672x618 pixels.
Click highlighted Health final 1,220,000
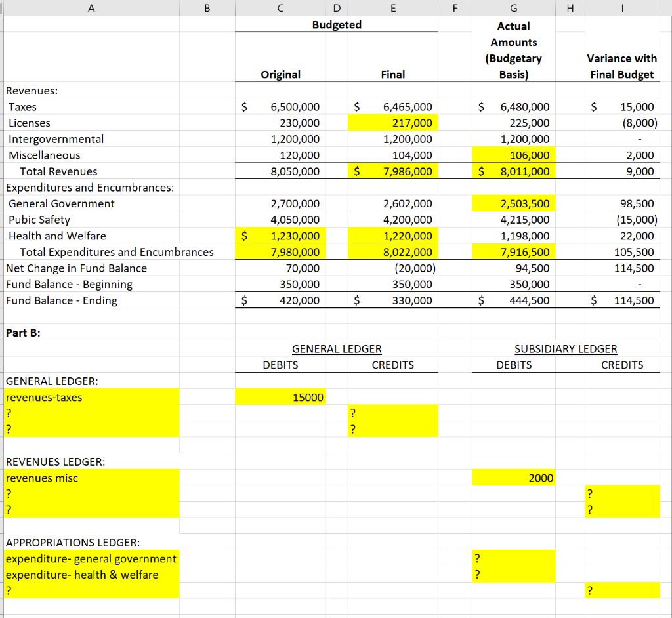click(x=393, y=236)
